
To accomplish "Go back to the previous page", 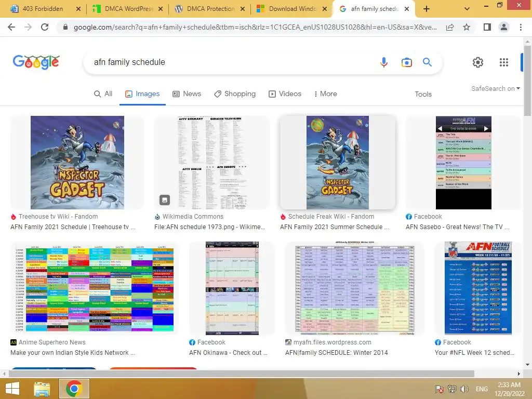I will 11,27.
